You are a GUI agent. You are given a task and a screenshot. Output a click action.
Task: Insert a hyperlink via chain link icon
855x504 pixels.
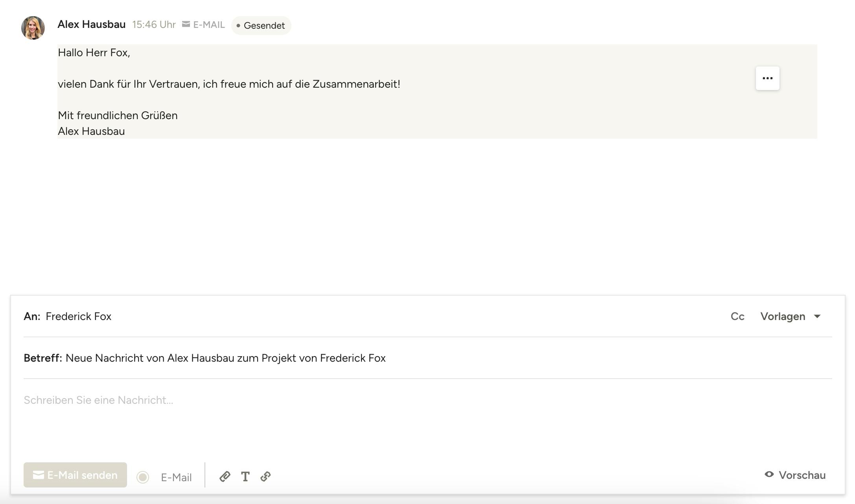(265, 476)
